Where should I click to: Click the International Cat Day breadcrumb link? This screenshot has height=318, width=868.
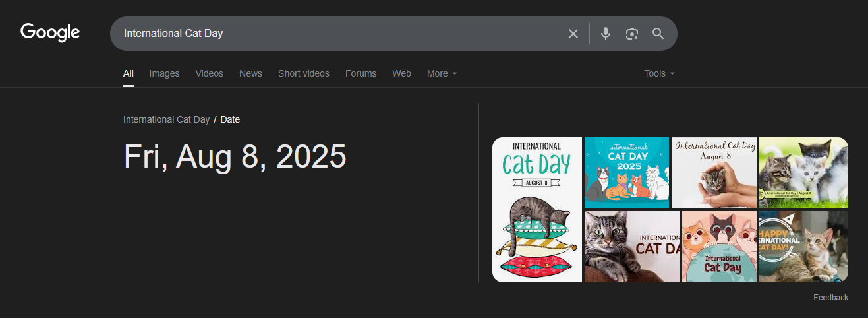pos(166,119)
